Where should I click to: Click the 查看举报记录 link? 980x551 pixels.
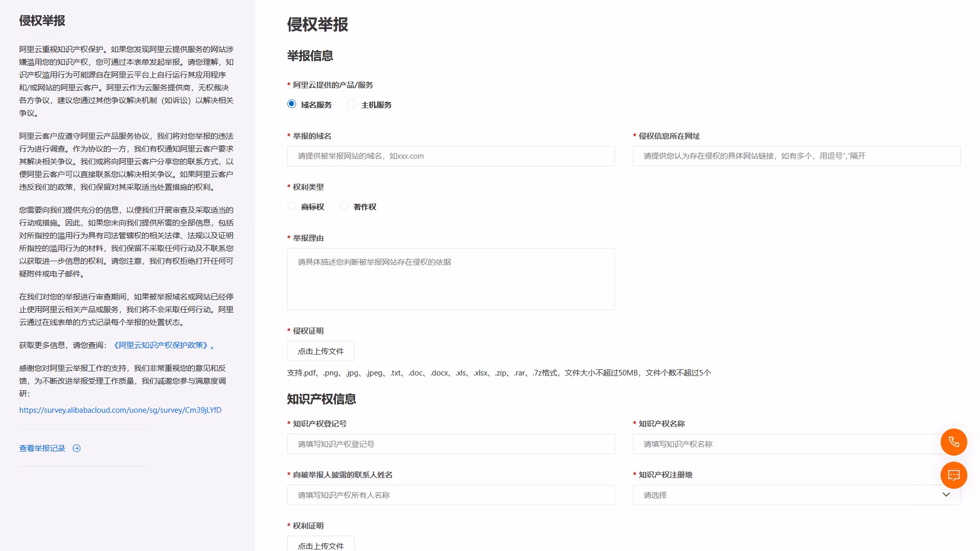41,448
